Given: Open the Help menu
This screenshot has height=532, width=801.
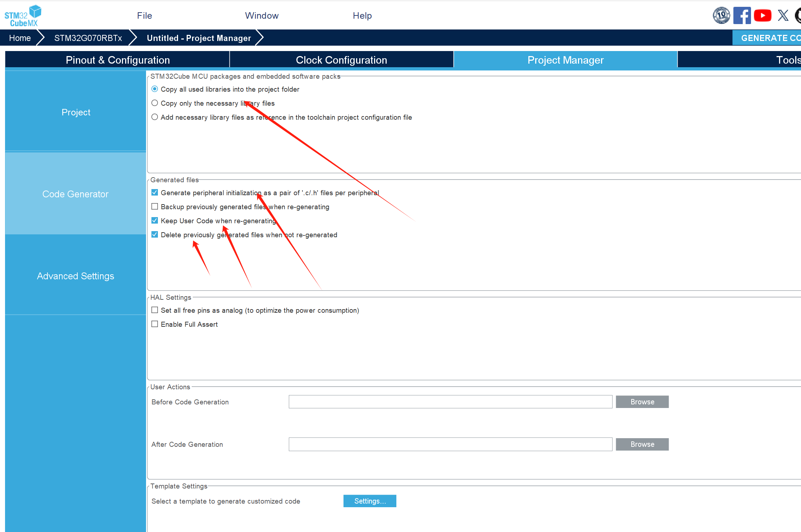Looking at the screenshot, I should click(x=362, y=16).
